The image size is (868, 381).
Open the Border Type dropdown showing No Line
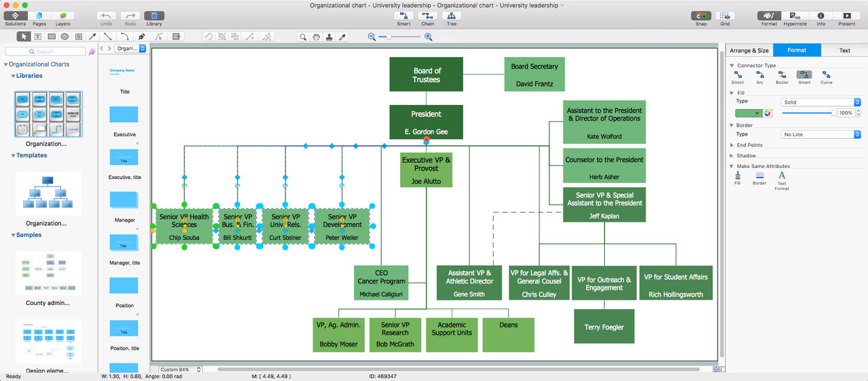(x=821, y=134)
